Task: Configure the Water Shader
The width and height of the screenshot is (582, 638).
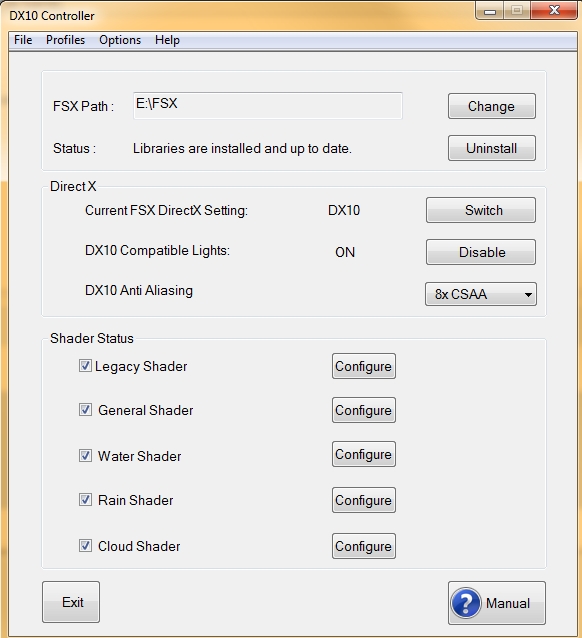Action: pyautogui.click(x=363, y=454)
